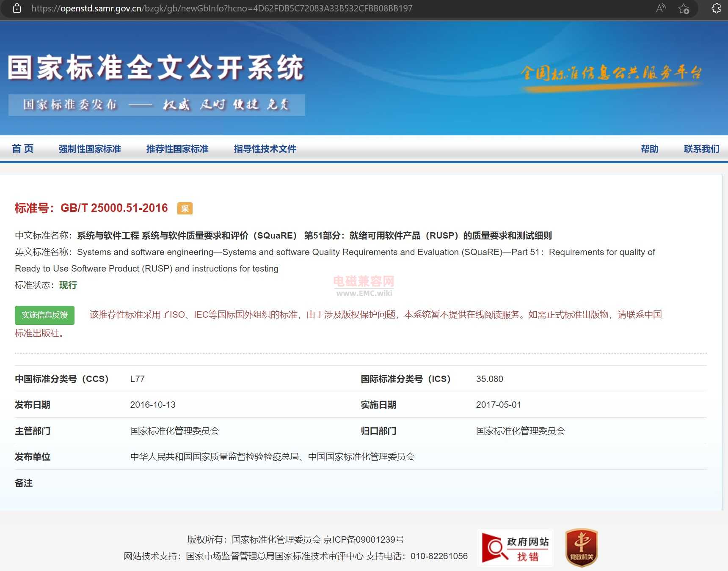Click the CCS value L77
This screenshot has height=571, width=728.
pyautogui.click(x=138, y=379)
